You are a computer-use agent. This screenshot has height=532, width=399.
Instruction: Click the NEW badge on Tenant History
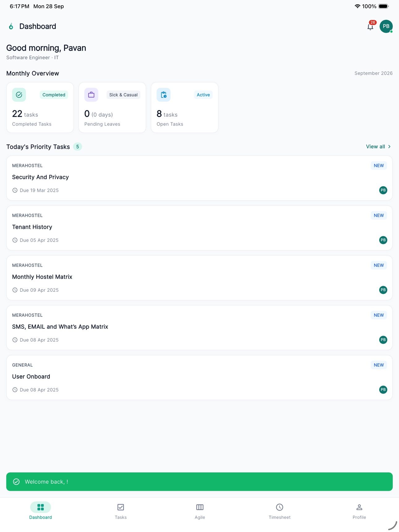pos(379,215)
